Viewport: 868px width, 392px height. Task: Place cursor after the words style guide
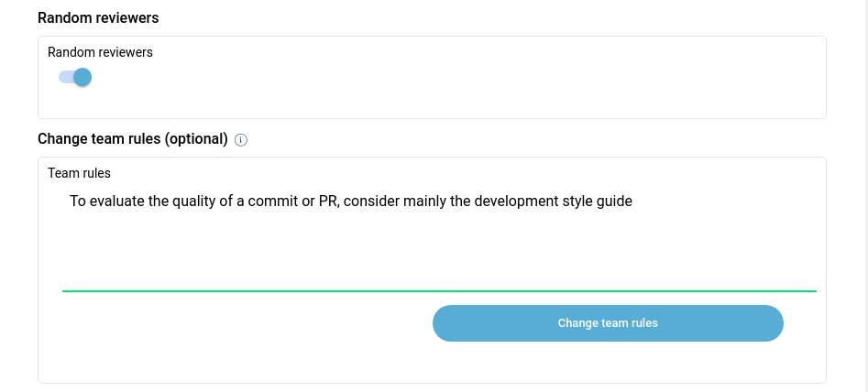(633, 201)
